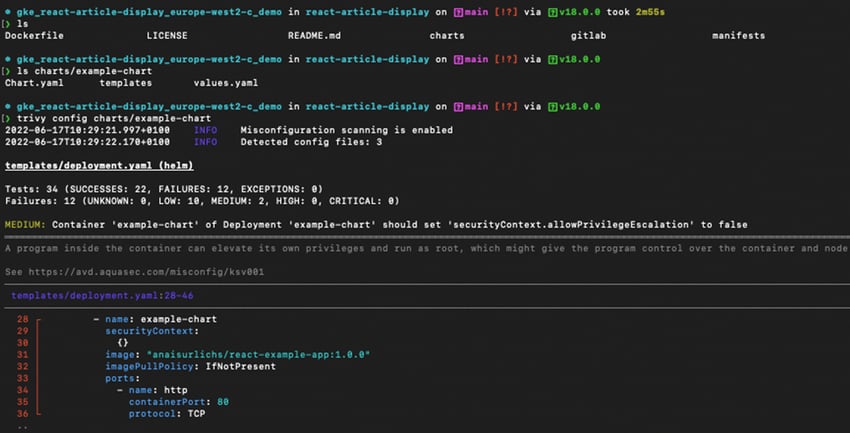Click the 'Failures: 12' severity breakdown line
850x433 pixels.
(202, 201)
